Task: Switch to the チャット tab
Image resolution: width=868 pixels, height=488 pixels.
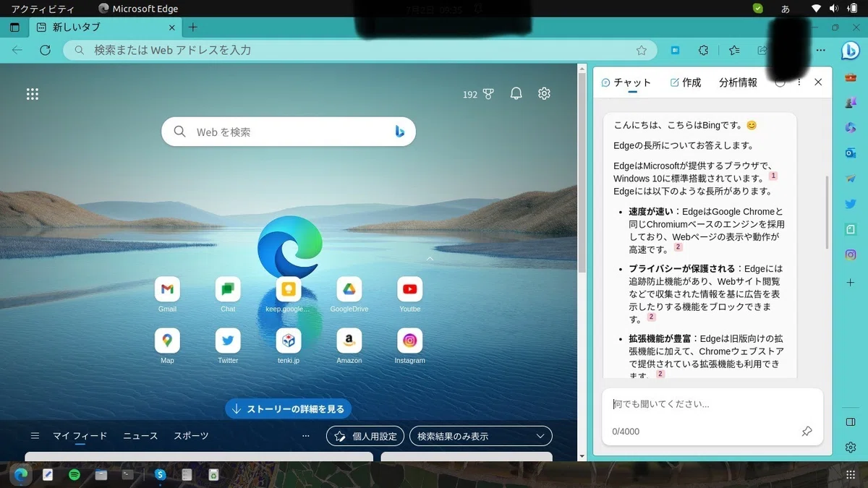Action: tap(626, 82)
